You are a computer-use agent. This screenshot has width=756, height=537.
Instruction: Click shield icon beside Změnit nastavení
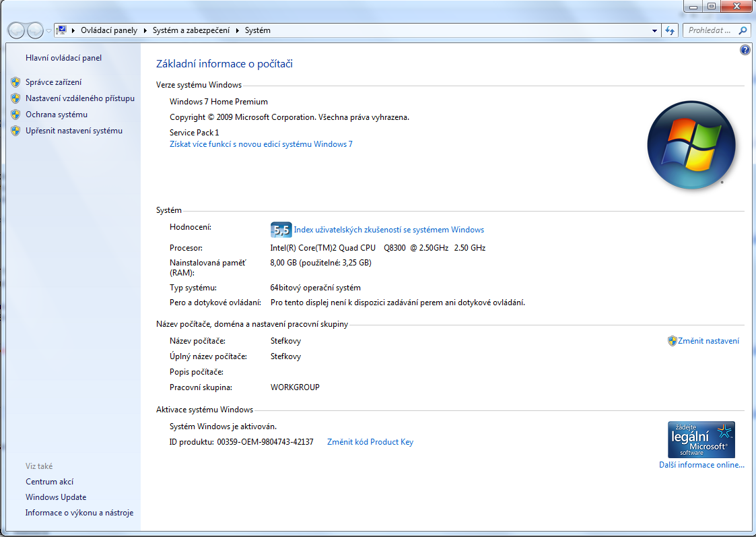(x=672, y=341)
